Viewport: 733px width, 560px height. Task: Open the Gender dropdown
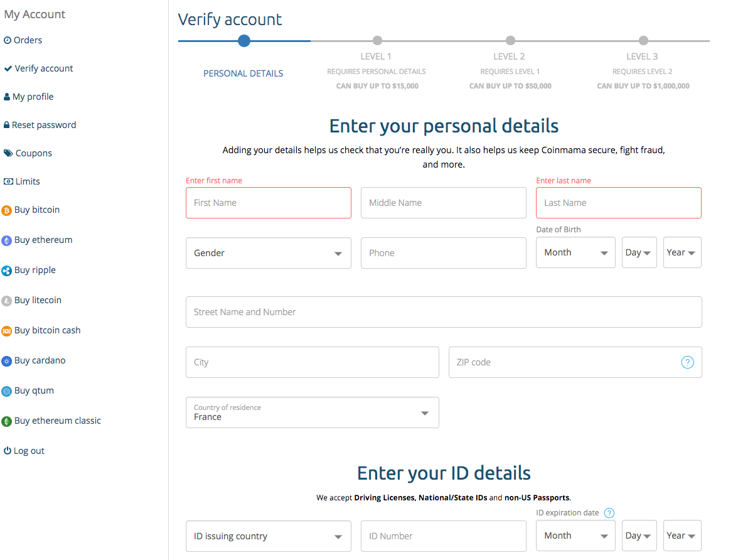click(269, 252)
